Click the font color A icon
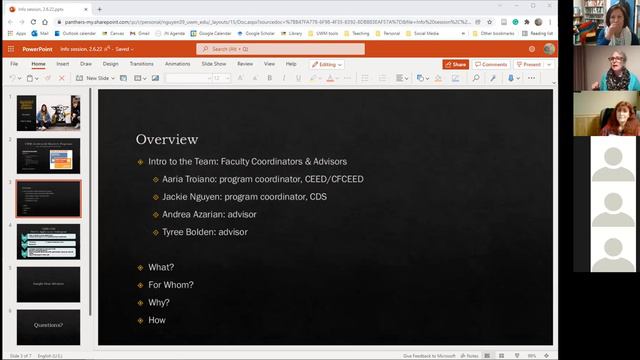 [330, 78]
